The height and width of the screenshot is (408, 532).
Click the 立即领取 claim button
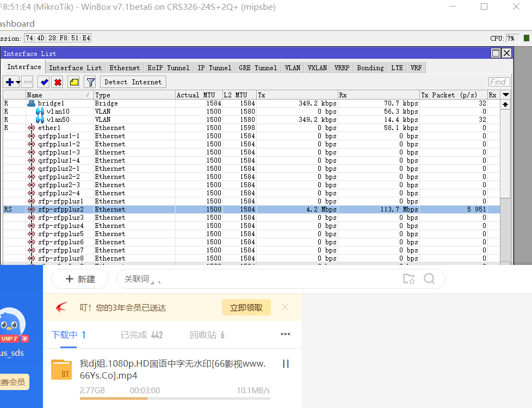coord(246,307)
